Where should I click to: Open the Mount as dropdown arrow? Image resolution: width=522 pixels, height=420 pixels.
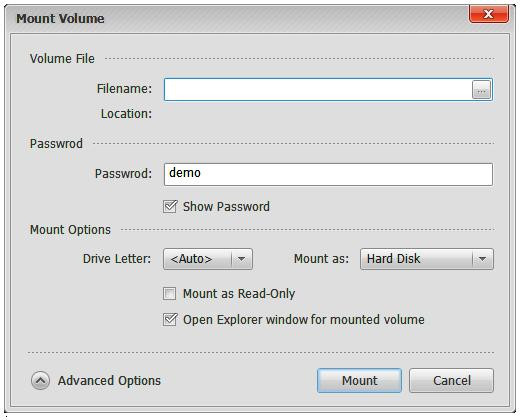pos(482,259)
